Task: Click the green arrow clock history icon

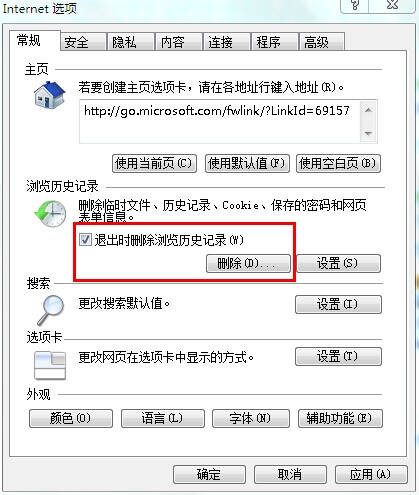Action: [50, 214]
